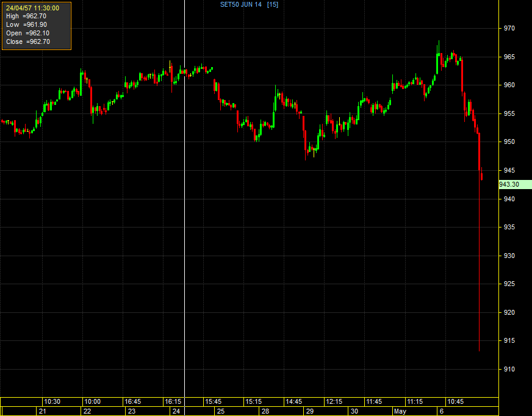Click the SET50 JUN 14 chart title
Screen dimensions: 532x416
[x=241, y=4]
